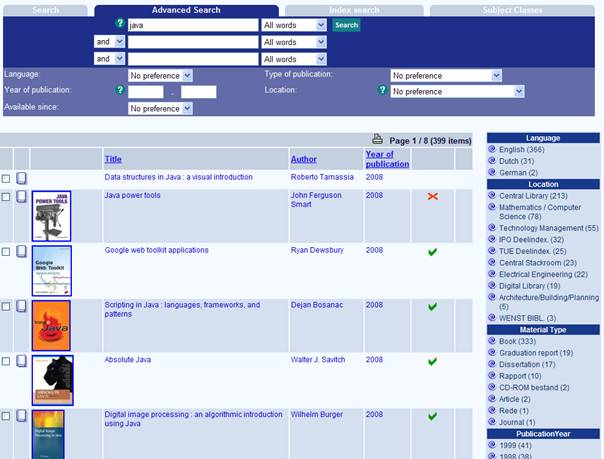Click filter icon beside German (2)
The width and height of the screenshot is (604, 459).
492,172
